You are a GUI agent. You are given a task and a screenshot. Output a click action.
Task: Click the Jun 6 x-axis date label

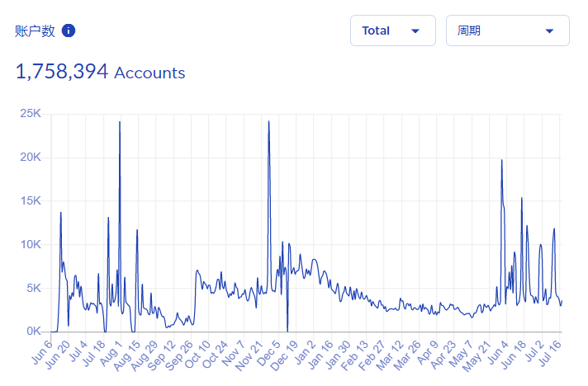point(40,350)
